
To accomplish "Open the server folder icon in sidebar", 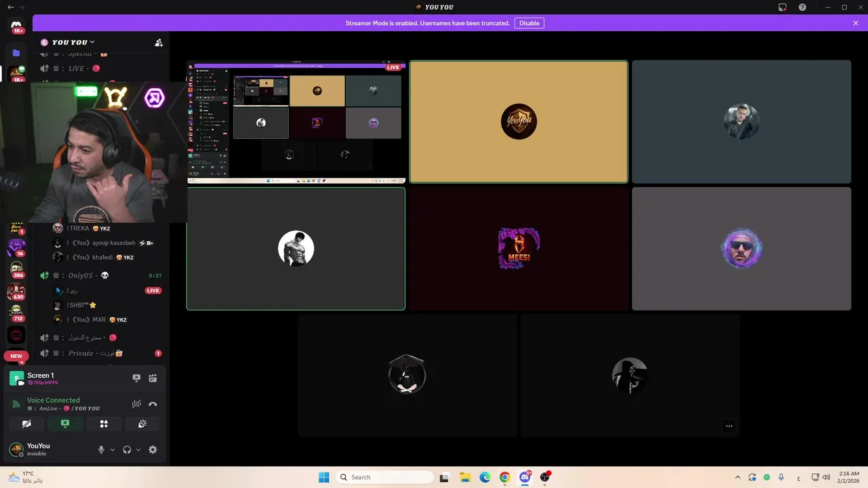I will point(16,53).
